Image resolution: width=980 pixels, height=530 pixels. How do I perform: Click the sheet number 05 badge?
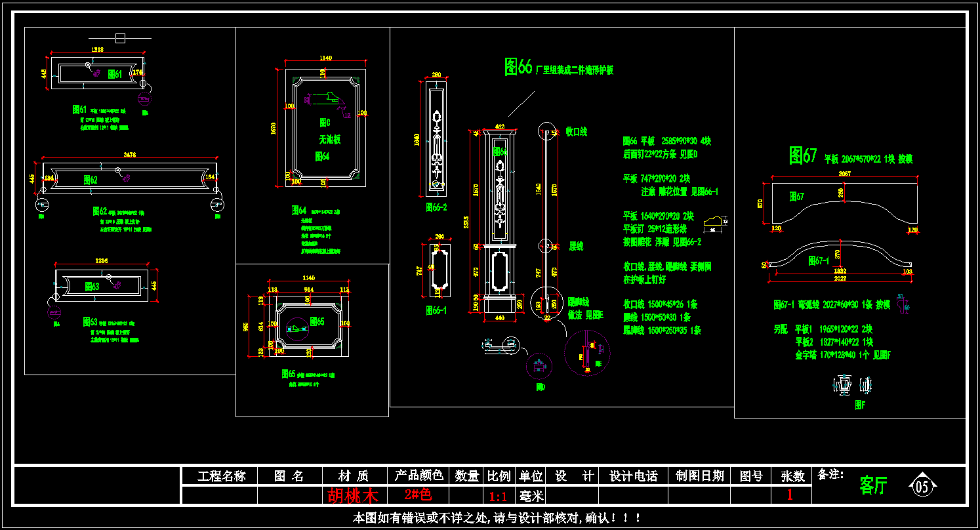tap(922, 486)
